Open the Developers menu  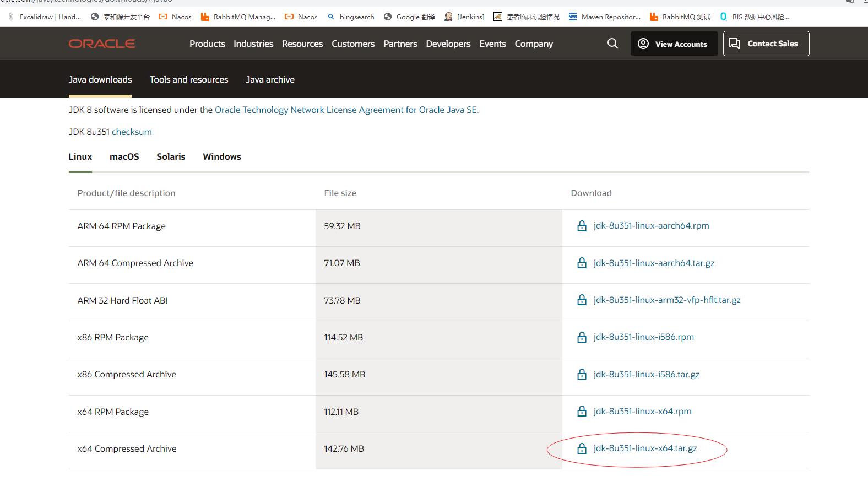click(x=448, y=44)
